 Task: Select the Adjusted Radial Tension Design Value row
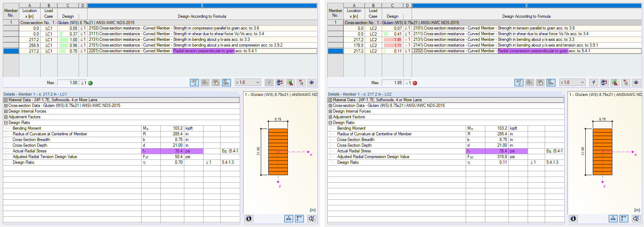click(x=121, y=157)
